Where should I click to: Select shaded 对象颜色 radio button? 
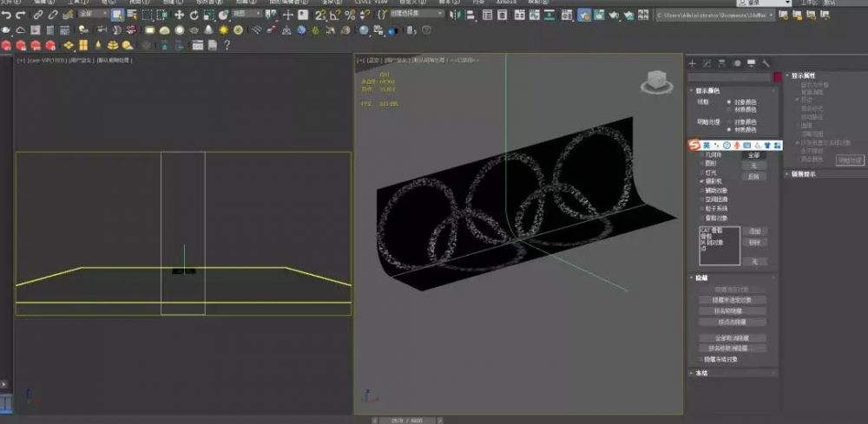click(728, 121)
